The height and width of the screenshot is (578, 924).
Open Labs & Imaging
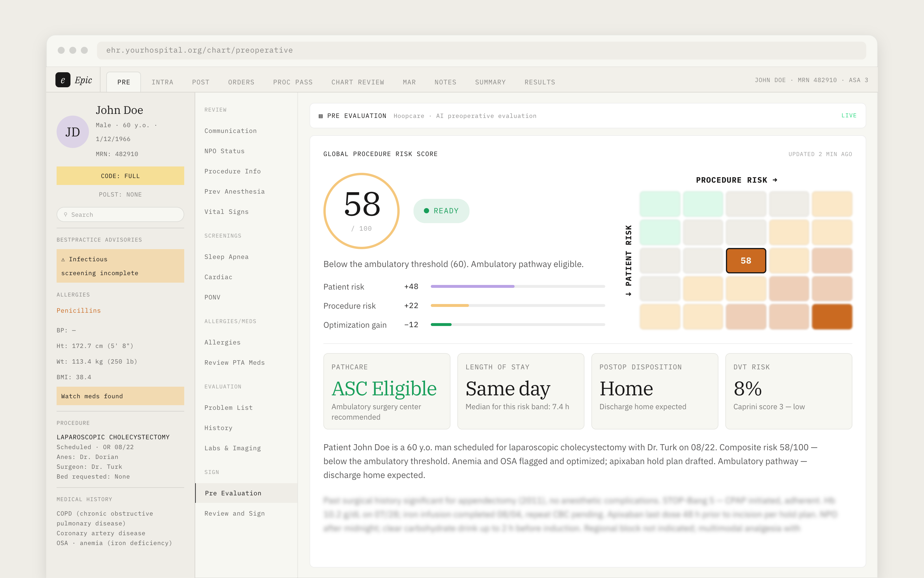point(232,449)
